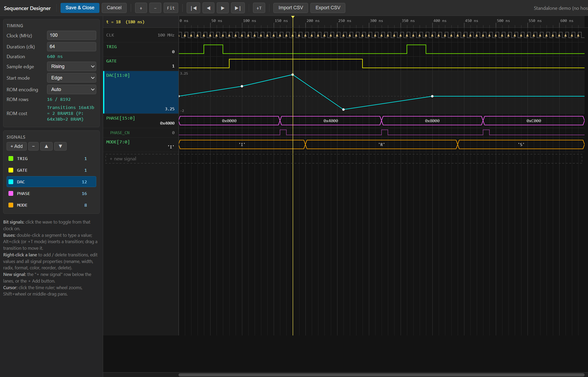The width and height of the screenshot is (588, 377).
Task: Click the PHASE segment 0x0000
Action: point(229,121)
